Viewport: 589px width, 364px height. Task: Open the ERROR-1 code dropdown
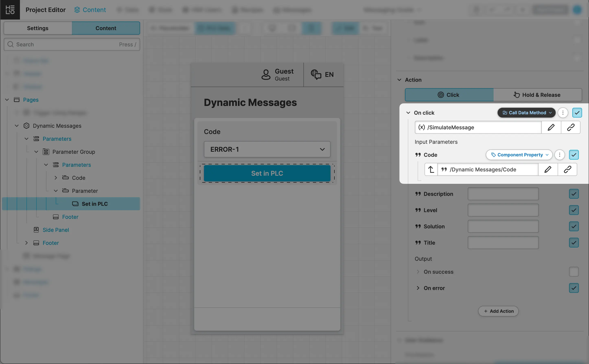267,149
